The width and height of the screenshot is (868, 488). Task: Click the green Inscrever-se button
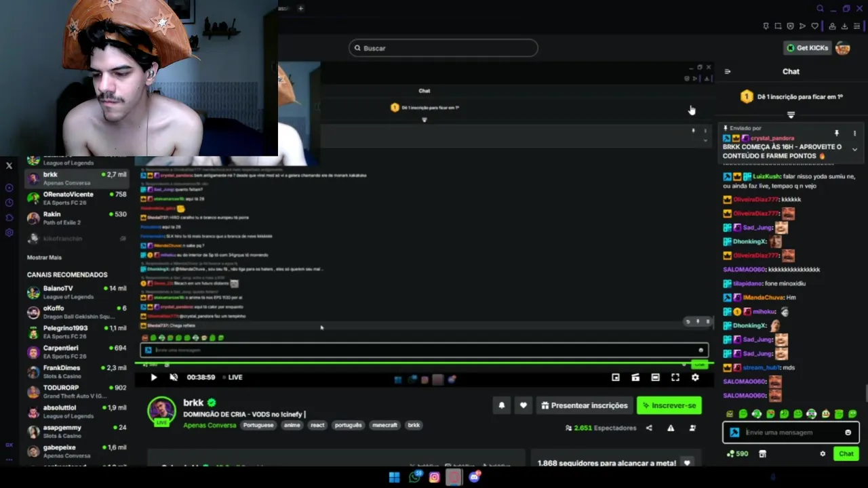(669, 405)
